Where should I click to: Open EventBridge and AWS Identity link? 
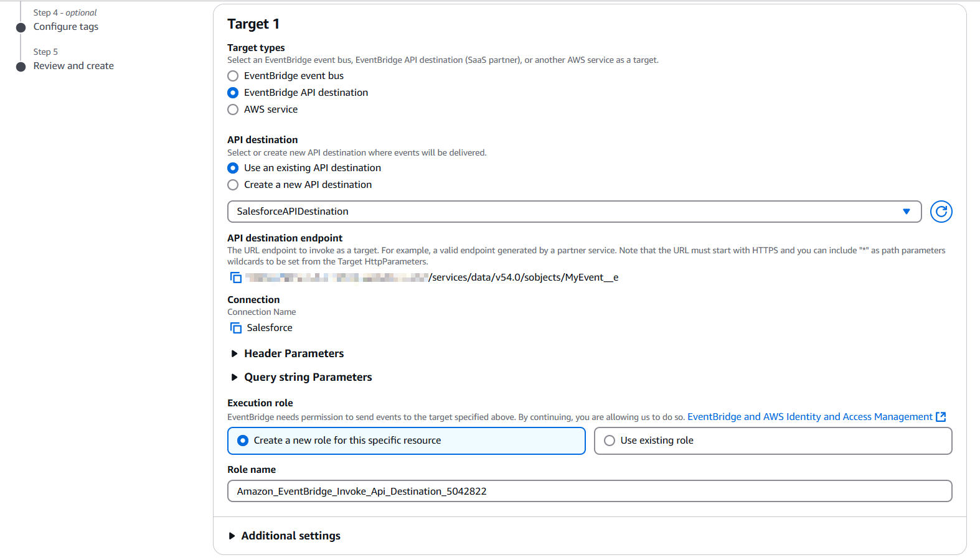pyautogui.click(x=809, y=417)
